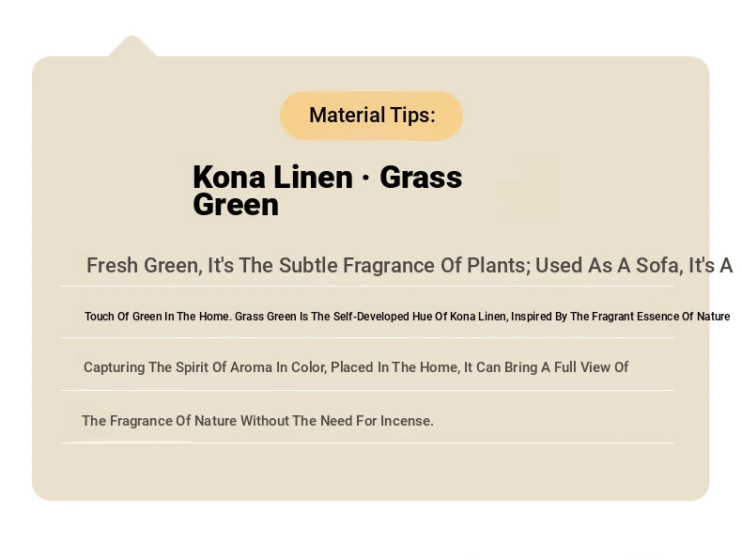
Task: Select the Touch Of Green In The Home text
Action: [158, 317]
